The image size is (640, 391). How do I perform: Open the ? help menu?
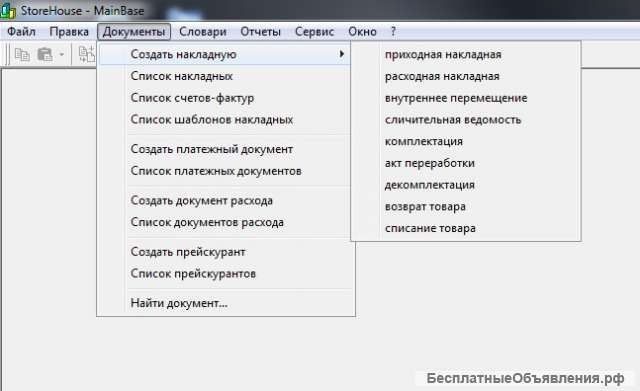tap(393, 31)
